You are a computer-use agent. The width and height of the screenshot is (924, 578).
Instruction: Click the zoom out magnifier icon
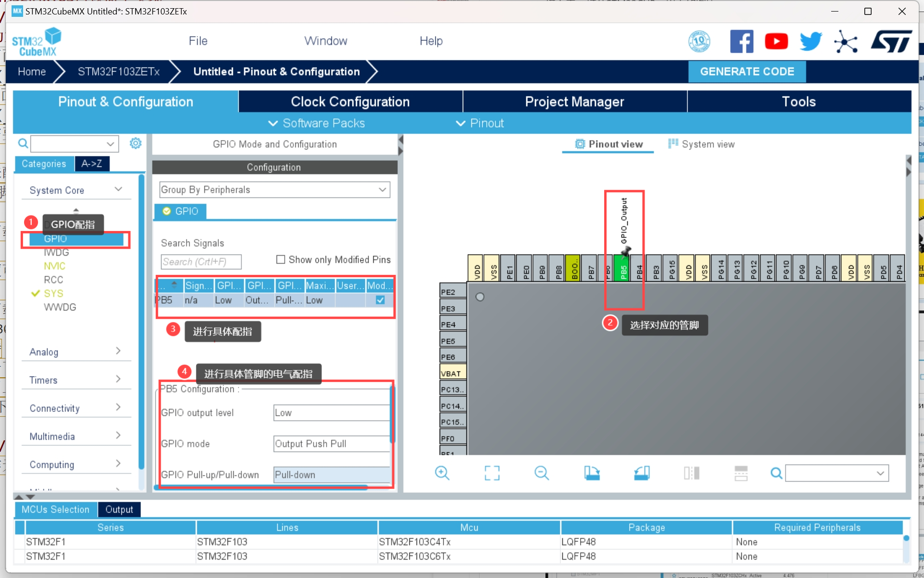point(541,473)
